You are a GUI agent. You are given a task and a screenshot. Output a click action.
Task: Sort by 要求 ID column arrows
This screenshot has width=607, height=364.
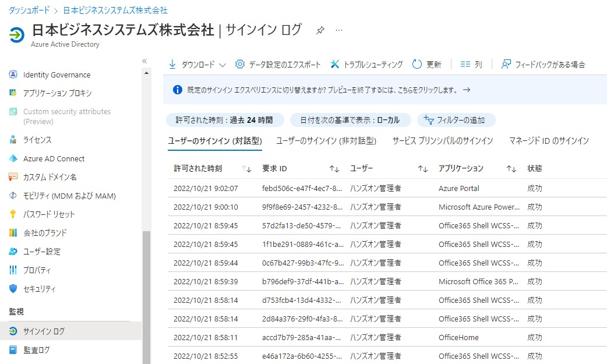click(334, 169)
